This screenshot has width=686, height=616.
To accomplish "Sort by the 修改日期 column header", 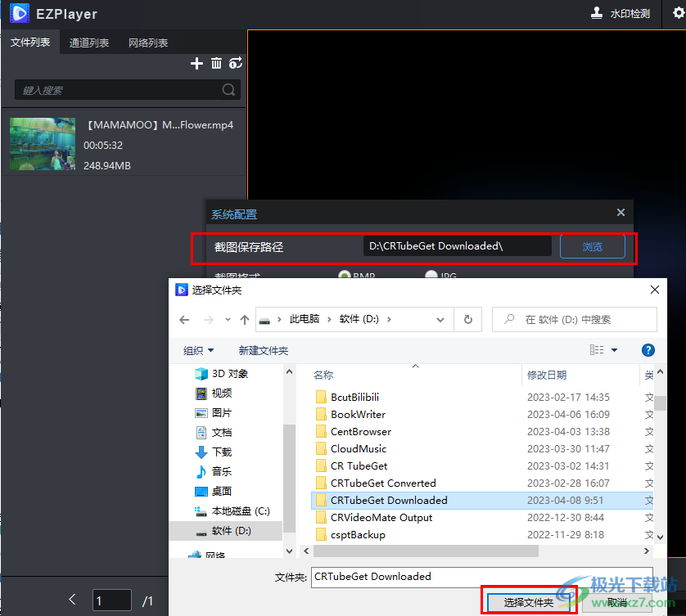I will [x=547, y=375].
